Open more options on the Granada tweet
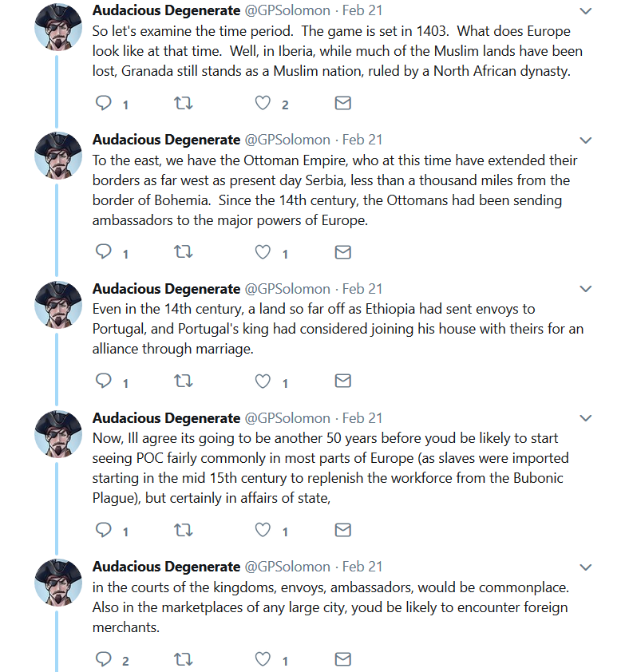 586,11
